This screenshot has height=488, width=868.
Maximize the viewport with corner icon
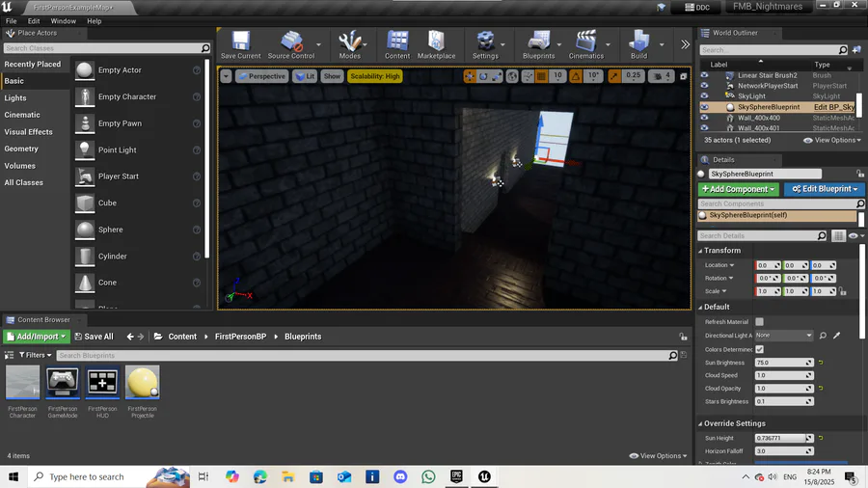tap(683, 76)
